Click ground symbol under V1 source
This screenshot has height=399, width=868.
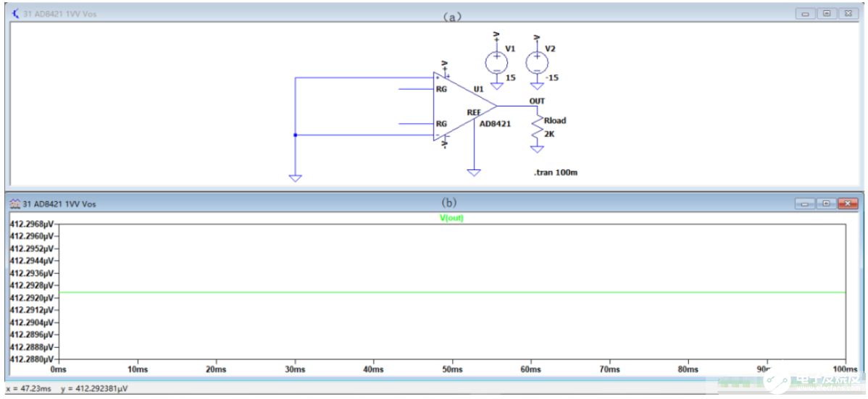(x=496, y=85)
